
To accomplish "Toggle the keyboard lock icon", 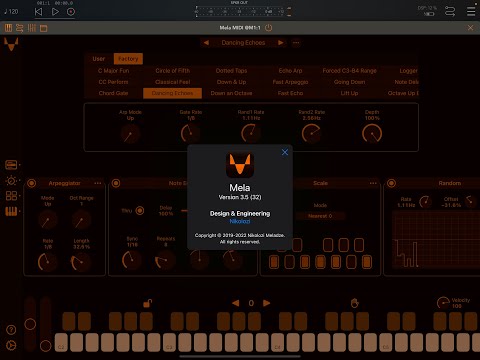I will [x=147, y=303].
